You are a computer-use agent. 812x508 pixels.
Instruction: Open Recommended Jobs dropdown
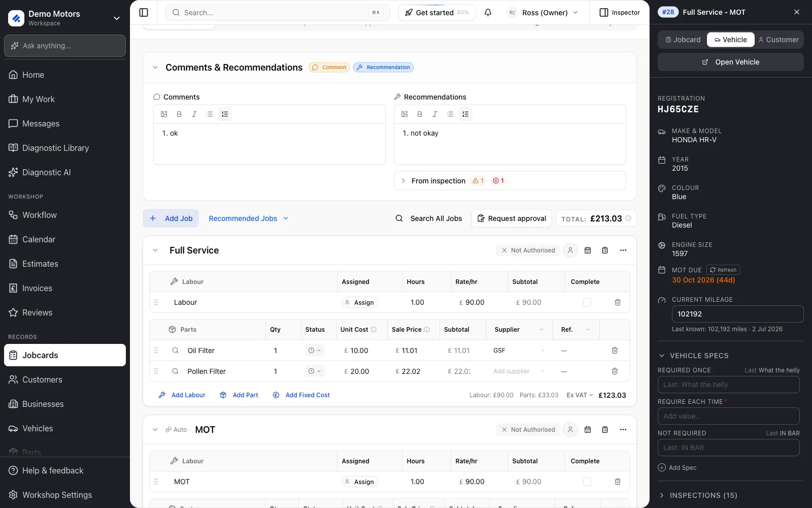pos(249,218)
